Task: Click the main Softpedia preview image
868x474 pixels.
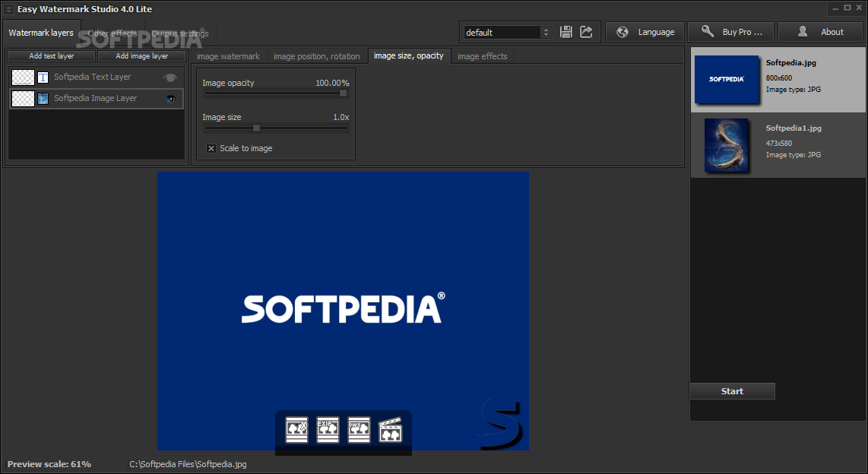Action: pos(344,311)
